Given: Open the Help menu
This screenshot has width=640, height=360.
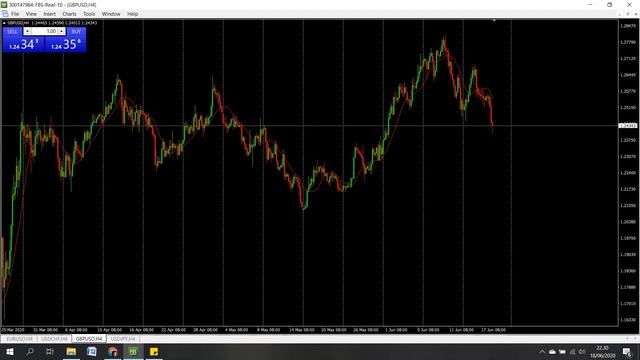Looking at the screenshot, I should 133,14.
